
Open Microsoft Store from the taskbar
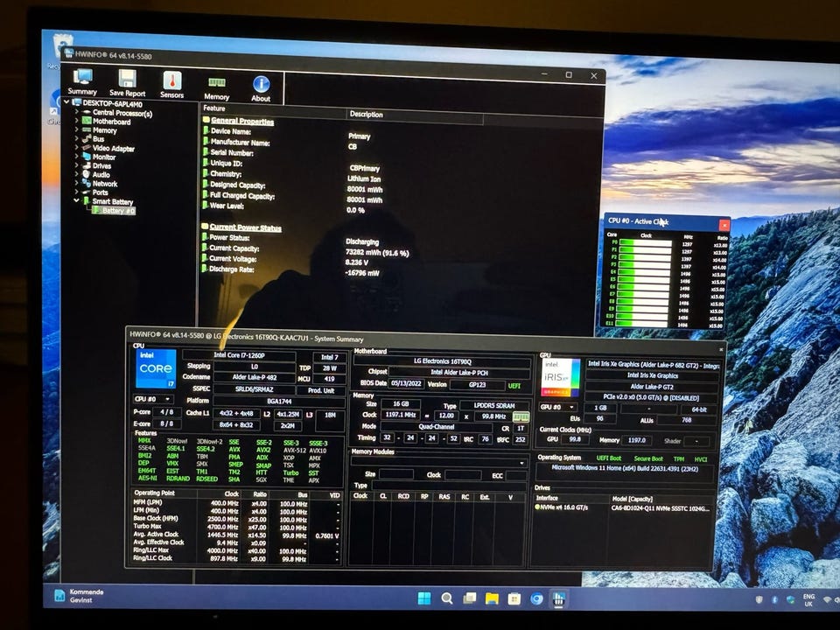coord(514,598)
